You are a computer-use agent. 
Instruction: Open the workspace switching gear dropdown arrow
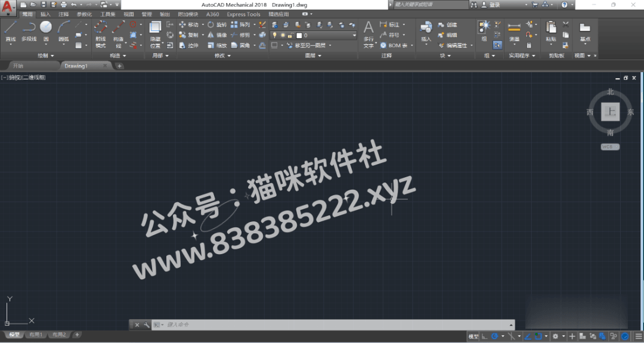pos(563,336)
